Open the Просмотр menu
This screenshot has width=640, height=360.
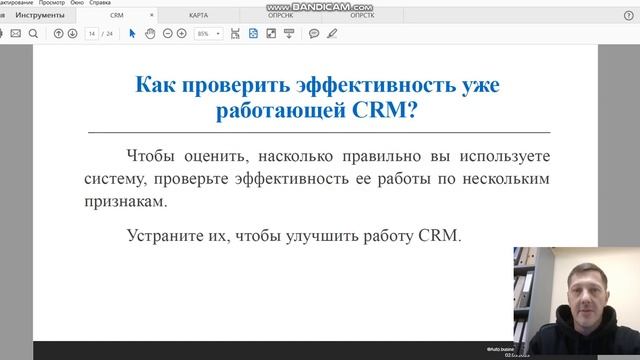52,2
